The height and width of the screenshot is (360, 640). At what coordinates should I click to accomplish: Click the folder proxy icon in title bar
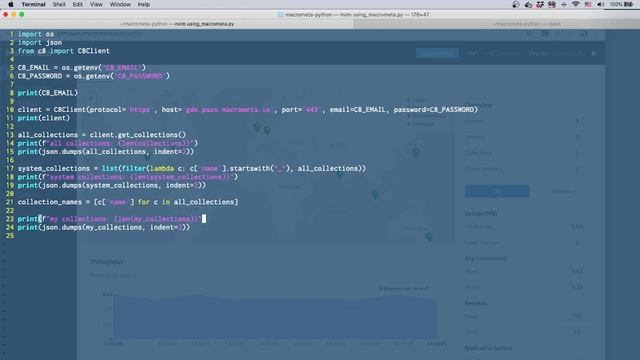coord(280,15)
